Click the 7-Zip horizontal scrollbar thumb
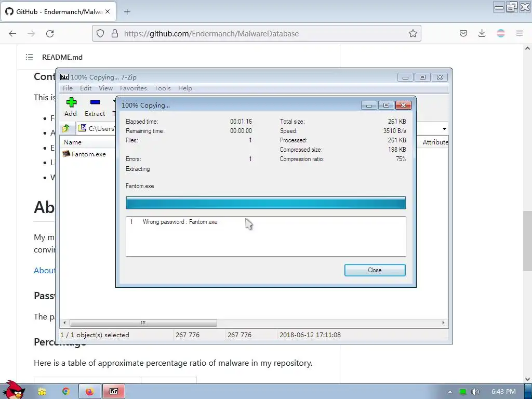The width and height of the screenshot is (532, 399). click(x=143, y=323)
